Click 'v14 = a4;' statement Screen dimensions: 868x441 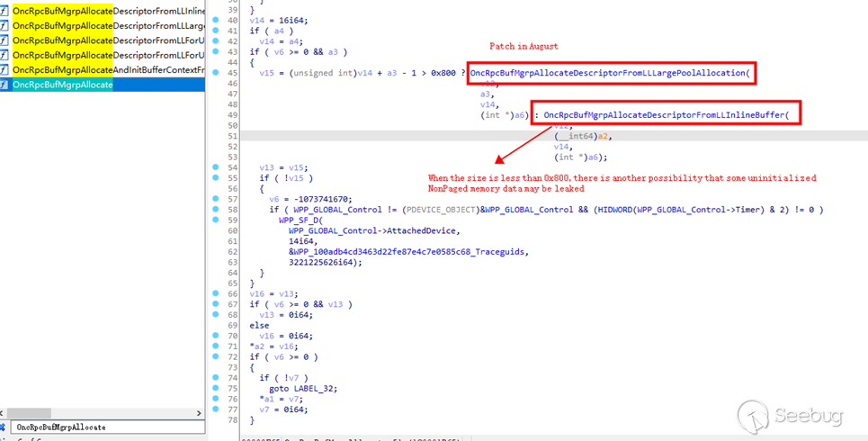click(x=282, y=41)
